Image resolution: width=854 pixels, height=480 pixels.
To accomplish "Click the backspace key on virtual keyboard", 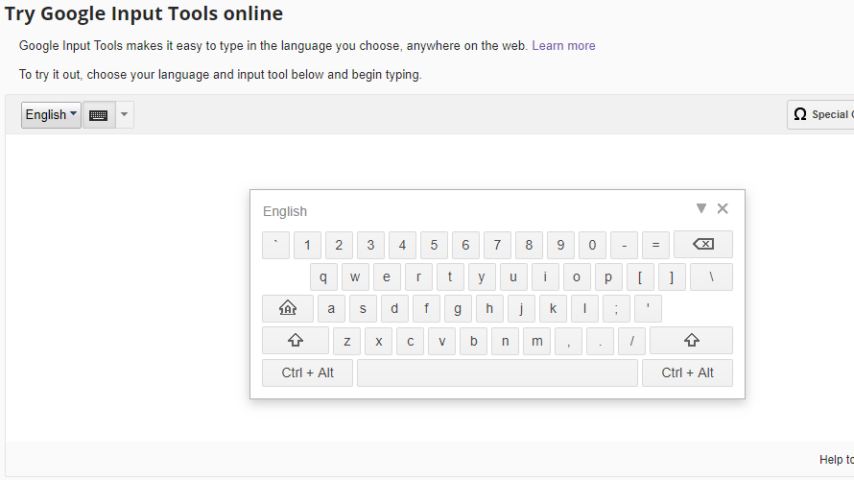I will 703,244.
